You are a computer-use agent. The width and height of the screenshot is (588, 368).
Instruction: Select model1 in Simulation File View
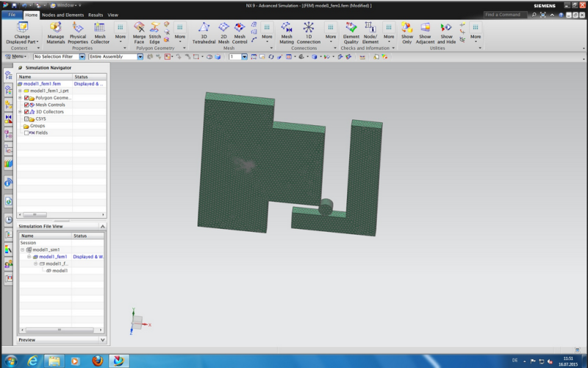click(60, 271)
